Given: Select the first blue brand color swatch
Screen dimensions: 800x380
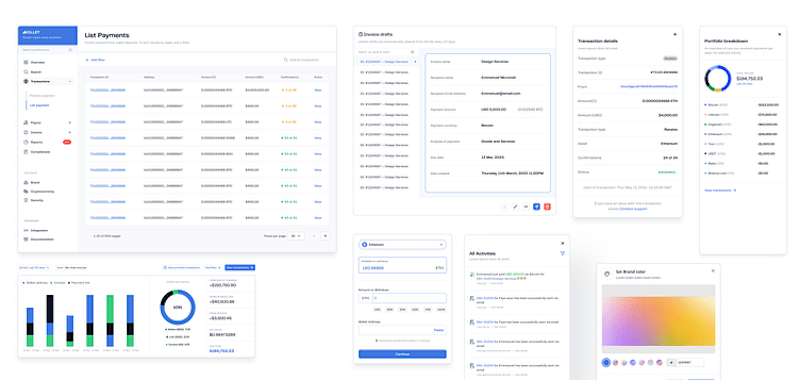Looking at the screenshot, I should [606, 363].
